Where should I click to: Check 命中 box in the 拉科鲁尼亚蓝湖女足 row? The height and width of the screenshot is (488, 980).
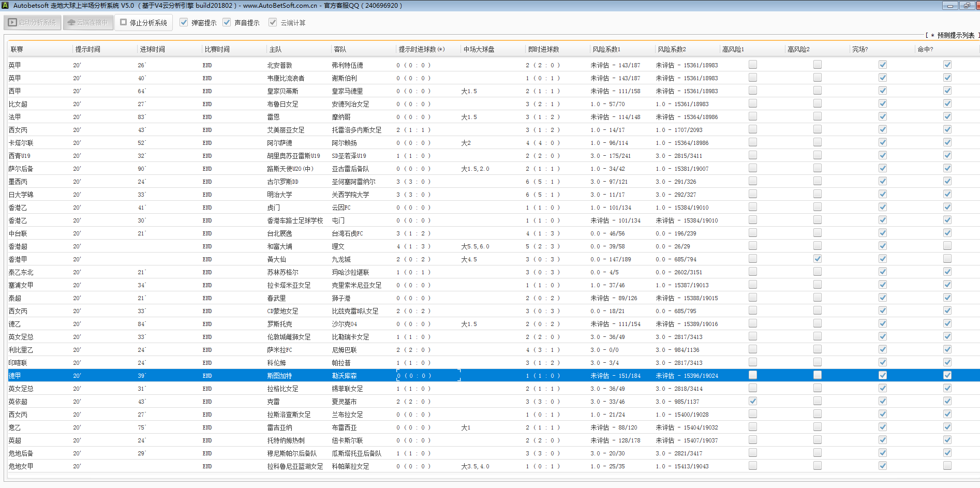[947, 466]
